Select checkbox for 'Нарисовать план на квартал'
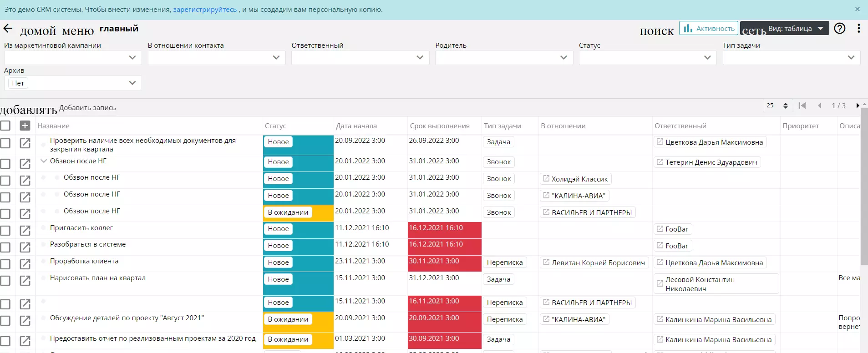The height and width of the screenshot is (353, 868). click(5, 281)
